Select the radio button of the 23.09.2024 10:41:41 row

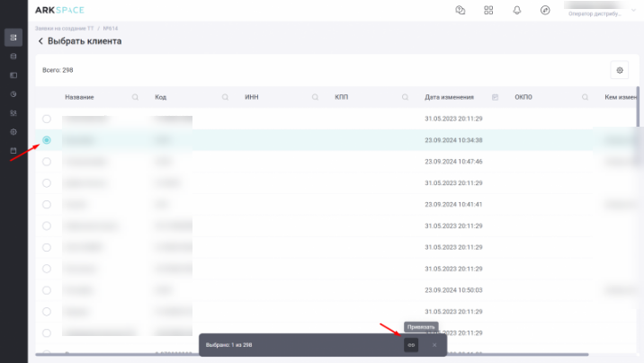tap(47, 205)
